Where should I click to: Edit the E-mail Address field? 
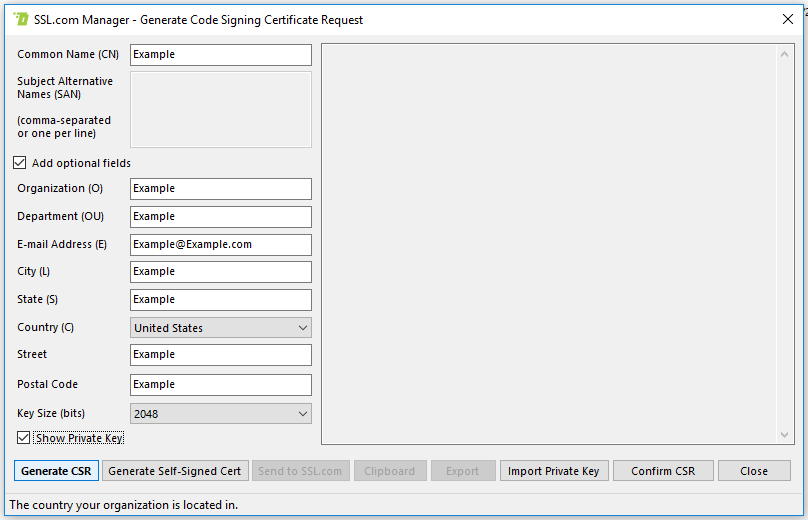(x=221, y=244)
